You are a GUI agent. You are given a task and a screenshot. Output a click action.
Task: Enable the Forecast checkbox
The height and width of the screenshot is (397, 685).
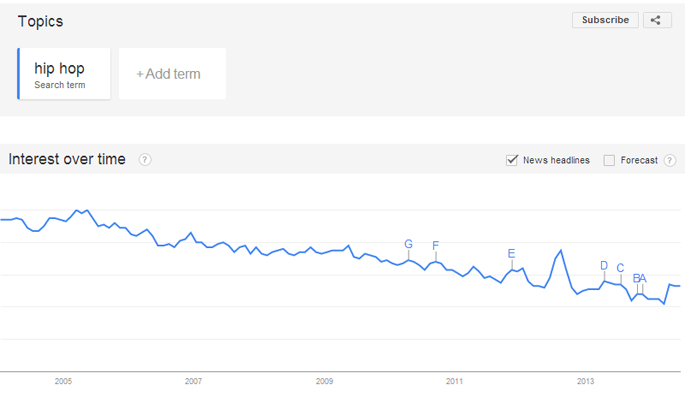point(609,160)
